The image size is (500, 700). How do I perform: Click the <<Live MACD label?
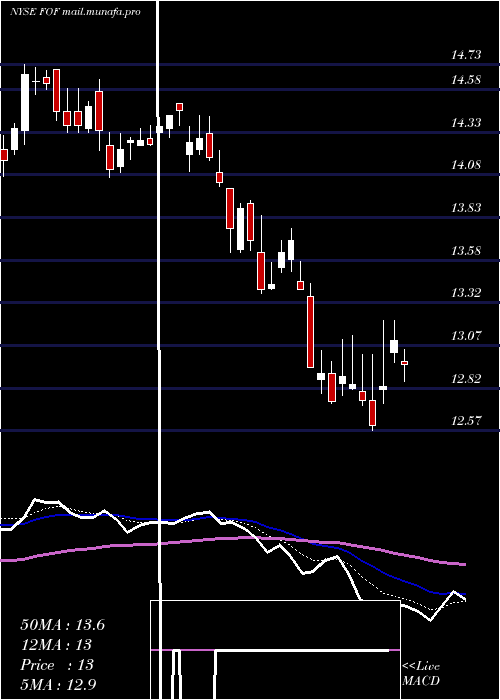click(421, 673)
